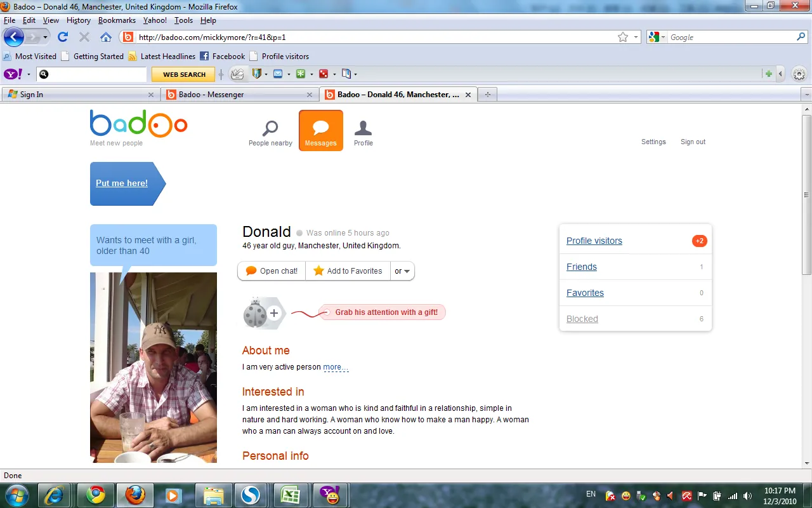Reload the current page
The width and height of the screenshot is (812, 508).
pos(63,37)
